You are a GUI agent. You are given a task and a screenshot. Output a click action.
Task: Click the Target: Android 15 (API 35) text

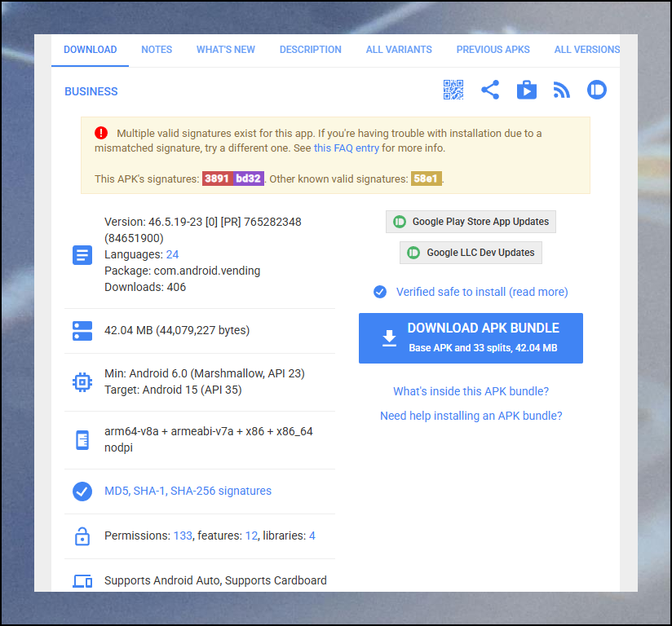pos(173,390)
